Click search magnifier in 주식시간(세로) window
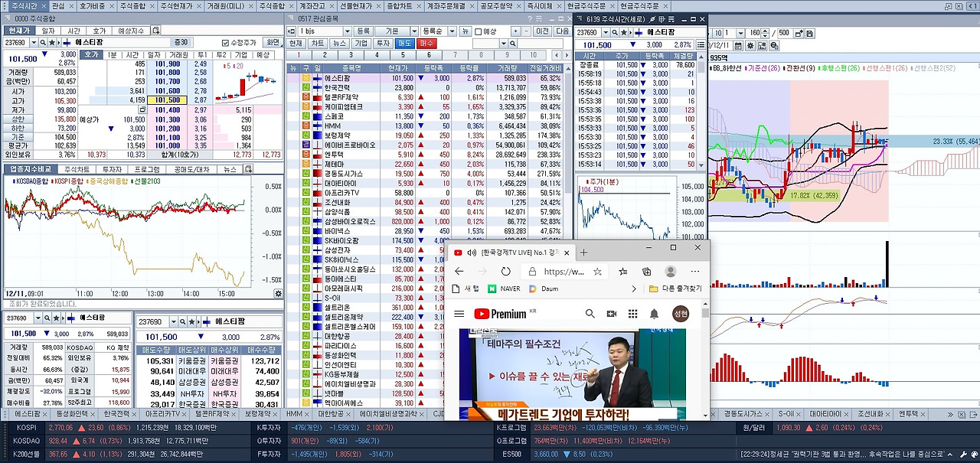 (x=615, y=33)
